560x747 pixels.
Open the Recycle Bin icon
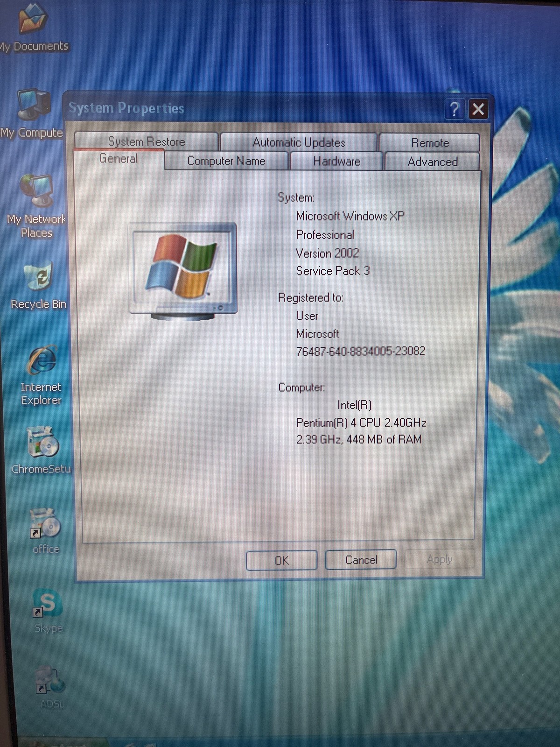click(39, 285)
